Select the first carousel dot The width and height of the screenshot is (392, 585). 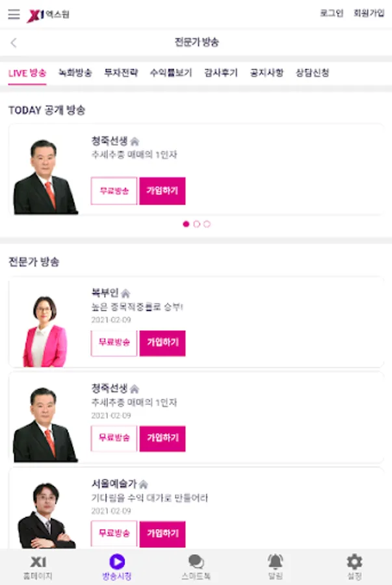click(187, 224)
